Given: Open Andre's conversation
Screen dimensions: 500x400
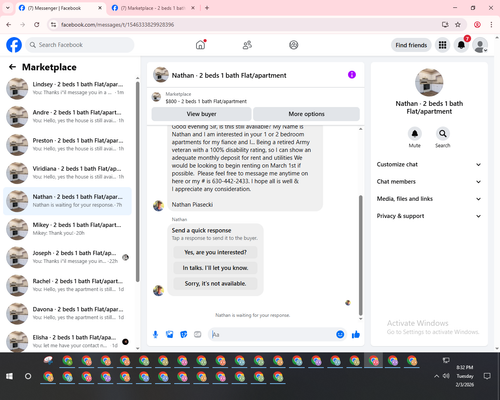Looking at the screenshot, I should pyautogui.click(x=67, y=117).
